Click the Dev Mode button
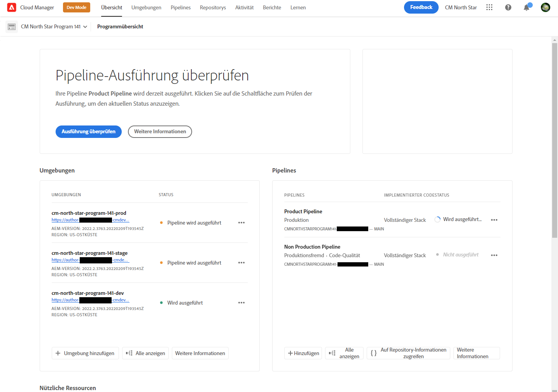This screenshot has height=392, width=558. pyautogui.click(x=77, y=7)
